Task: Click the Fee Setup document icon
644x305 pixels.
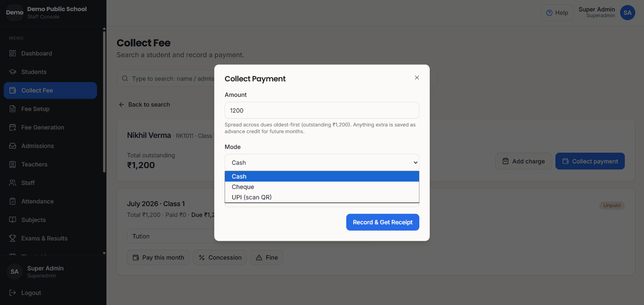Action: pyautogui.click(x=13, y=109)
